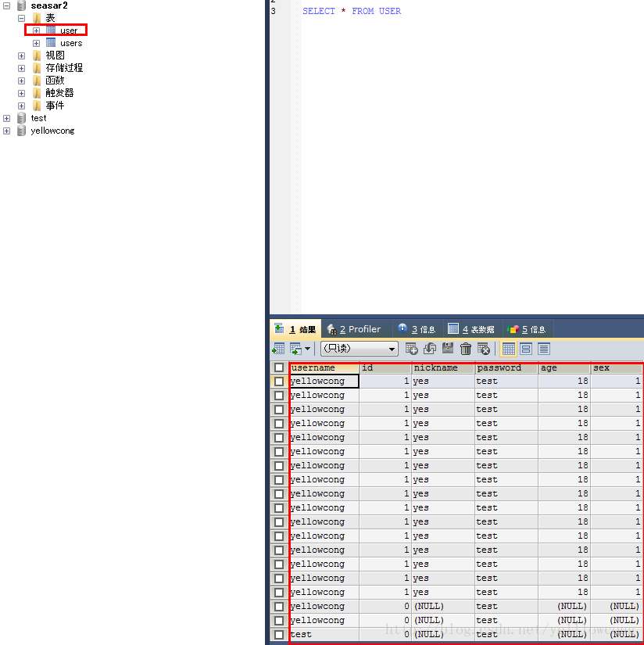Click the delete selected rows trash icon
Viewport: 644px width, 645px height.
click(466, 349)
